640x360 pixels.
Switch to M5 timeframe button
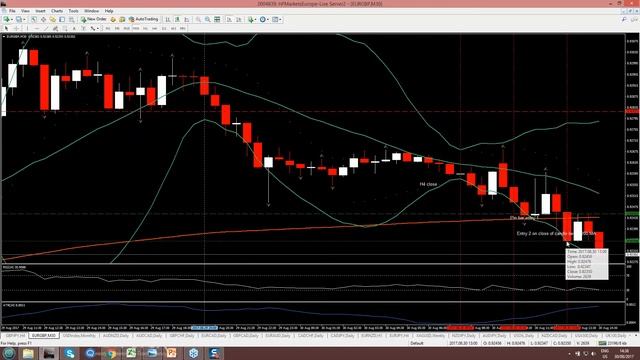click(x=117, y=29)
